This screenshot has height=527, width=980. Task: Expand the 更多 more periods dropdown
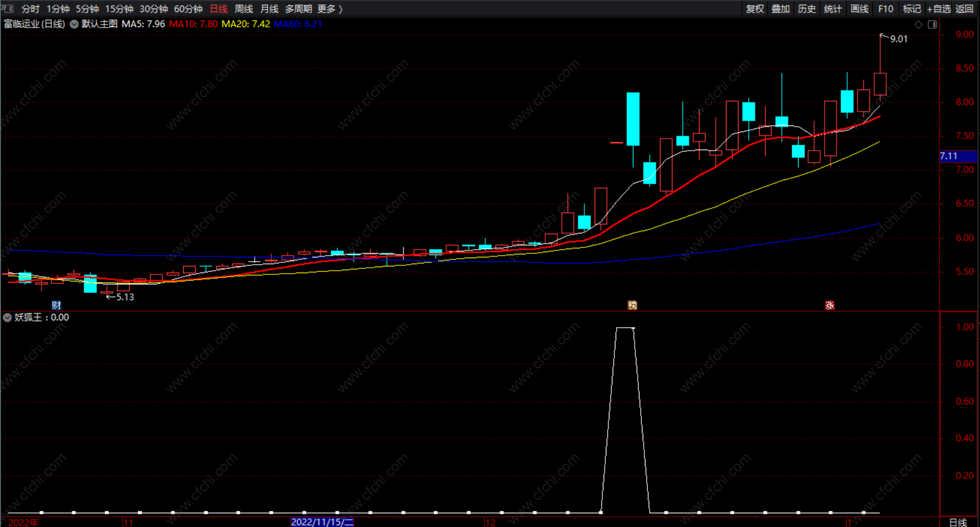(330, 9)
